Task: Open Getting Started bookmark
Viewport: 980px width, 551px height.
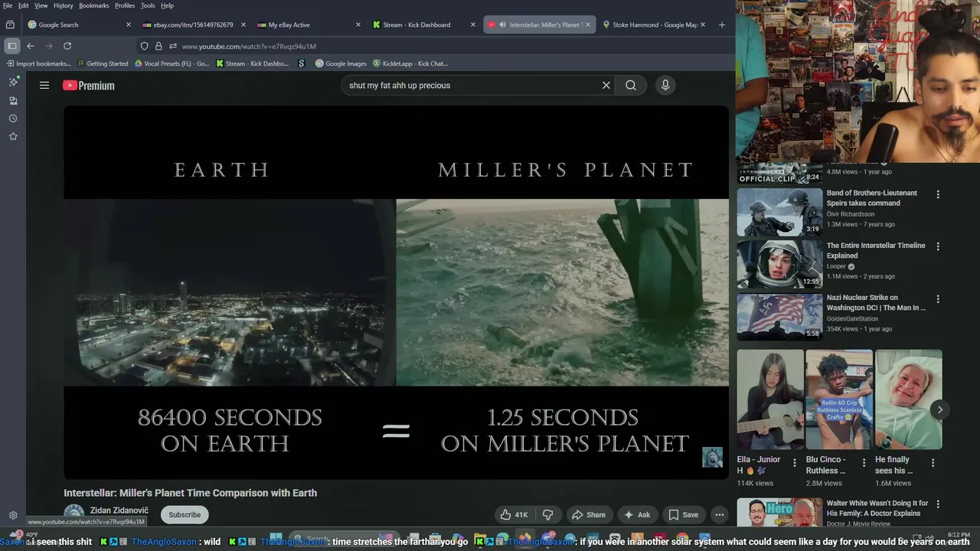Action: 103,64
